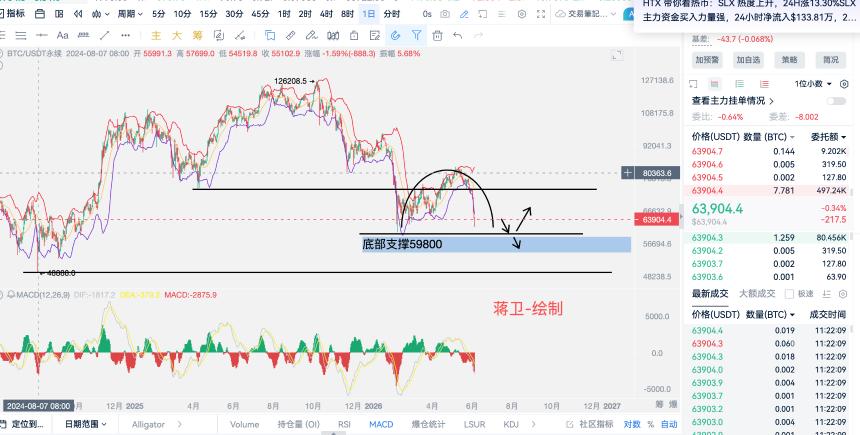Click the camera screenshot icon in the top toolbar
This screenshot has height=435, width=860.
pos(445,14)
